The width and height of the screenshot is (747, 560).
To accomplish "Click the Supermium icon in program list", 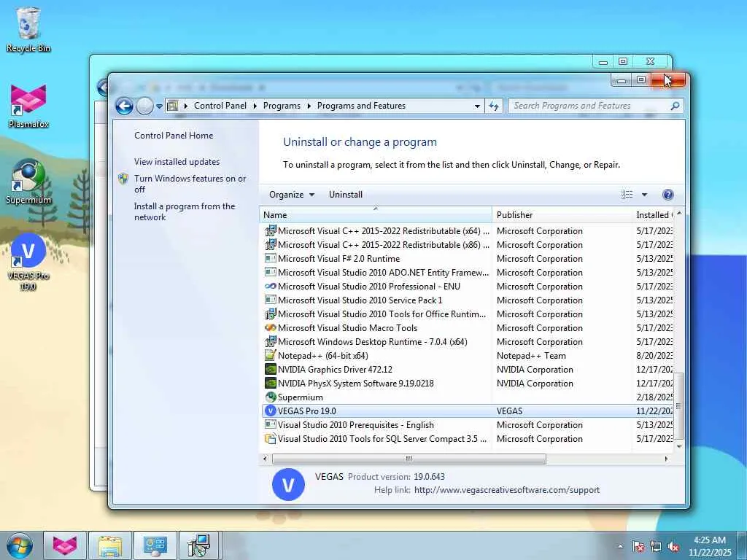I will coord(270,397).
